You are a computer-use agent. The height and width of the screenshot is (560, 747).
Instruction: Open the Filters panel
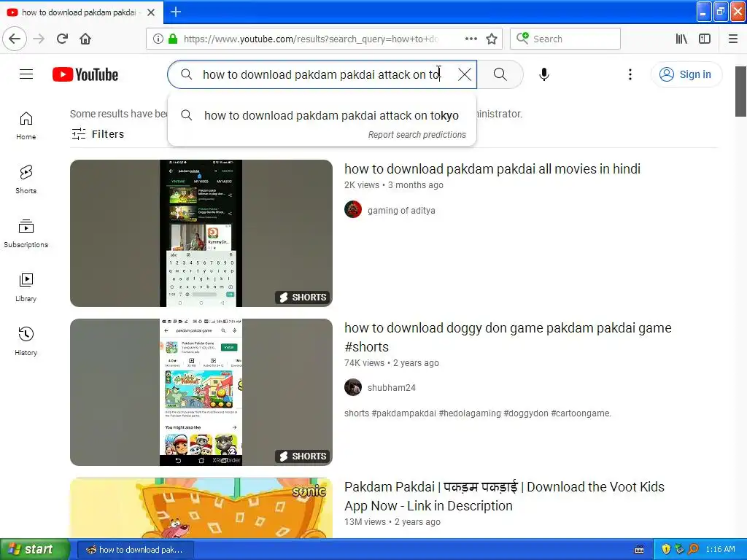click(x=98, y=134)
